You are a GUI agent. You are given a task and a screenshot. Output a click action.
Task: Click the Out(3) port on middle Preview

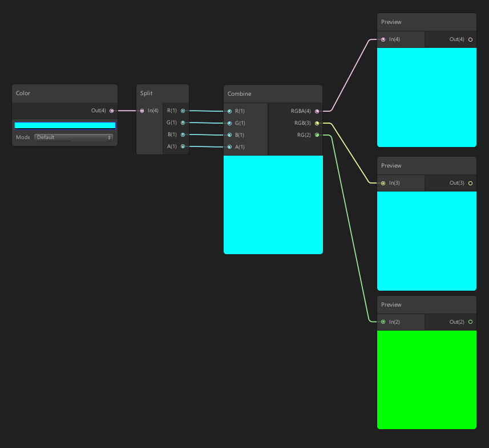tap(470, 183)
